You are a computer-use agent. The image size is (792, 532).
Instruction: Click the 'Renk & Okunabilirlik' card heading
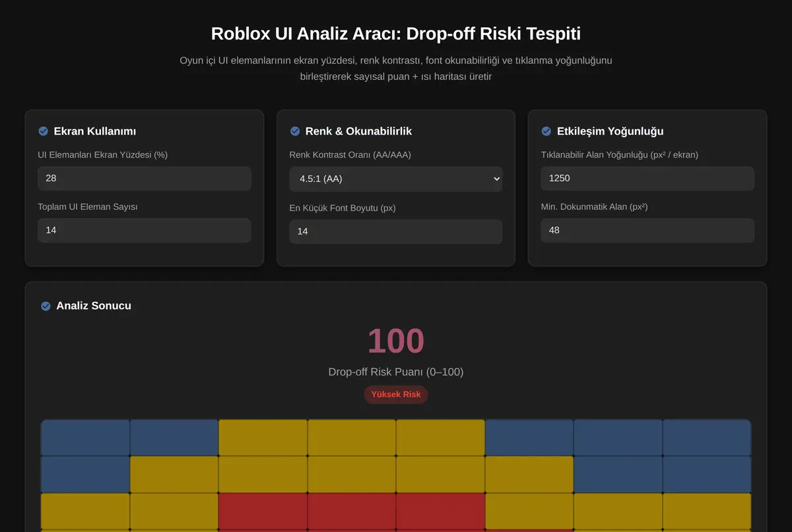click(358, 131)
